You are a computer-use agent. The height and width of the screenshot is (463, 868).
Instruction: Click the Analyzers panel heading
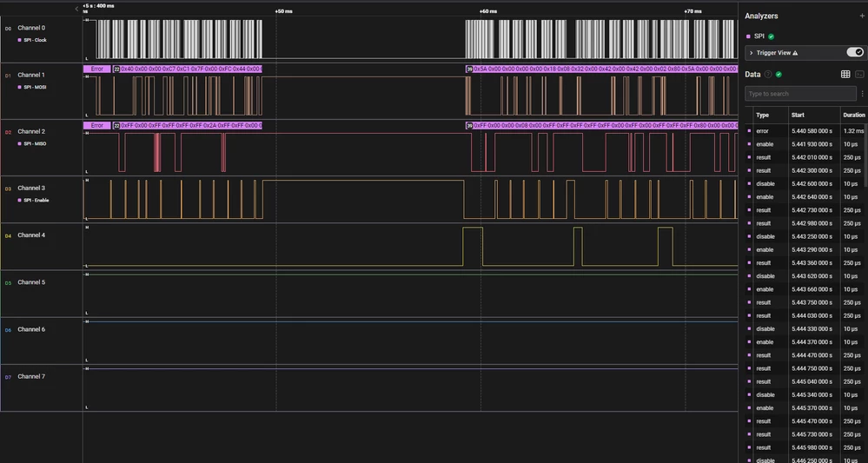[x=761, y=16]
